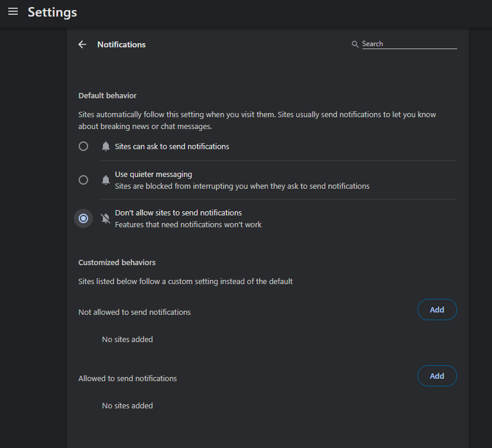Go back using the arrow icon
Image resolution: width=492 pixels, height=448 pixels.
click(x=83, y=44)
